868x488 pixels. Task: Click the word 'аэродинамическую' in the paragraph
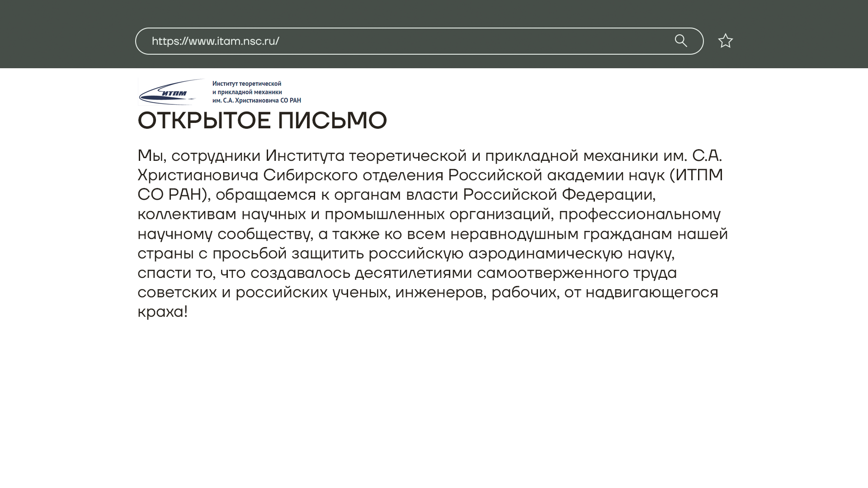(545, 253)
